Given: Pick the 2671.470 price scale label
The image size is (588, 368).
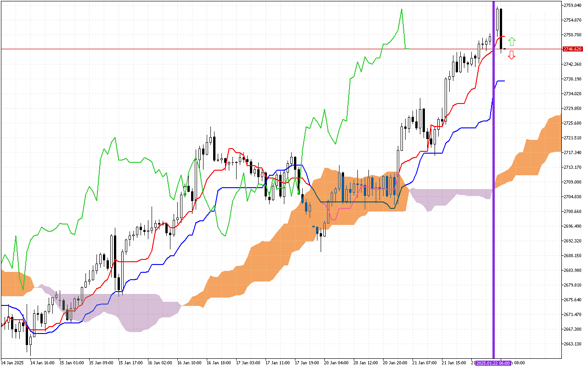Looking at the screenshot, I should (573, 314).
